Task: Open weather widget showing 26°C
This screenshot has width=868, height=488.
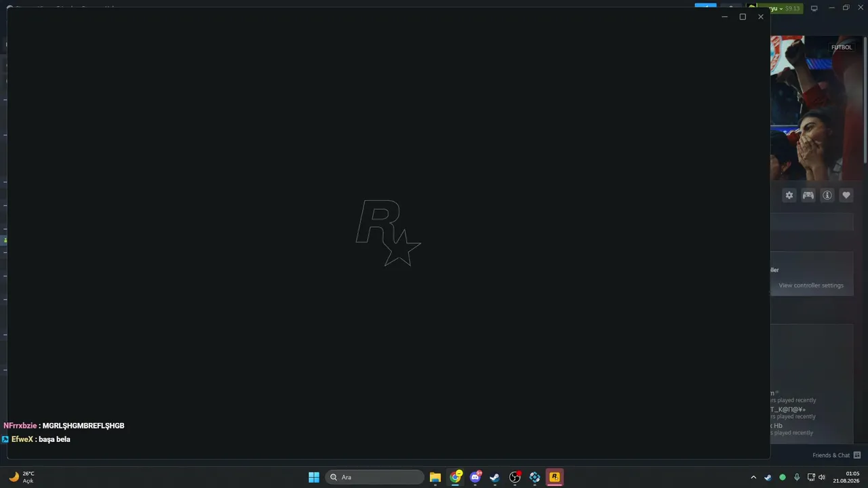Action: click(22, 477)
